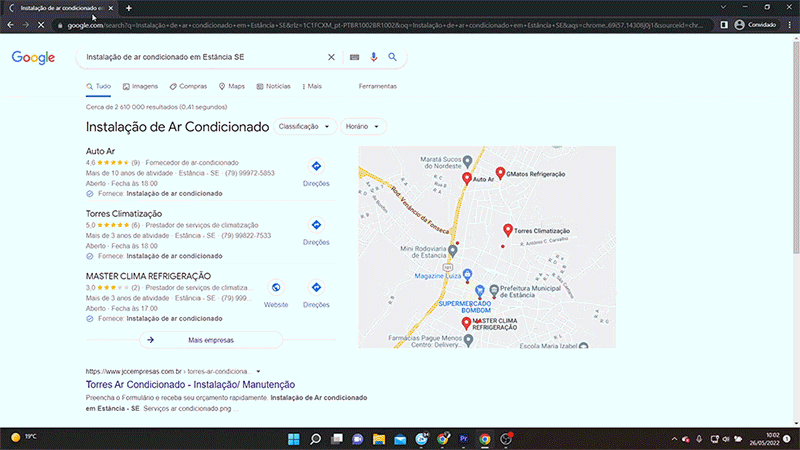Open the browser side panel icon
The height and width of the screenshot is (450, 800).
(724, 25)
